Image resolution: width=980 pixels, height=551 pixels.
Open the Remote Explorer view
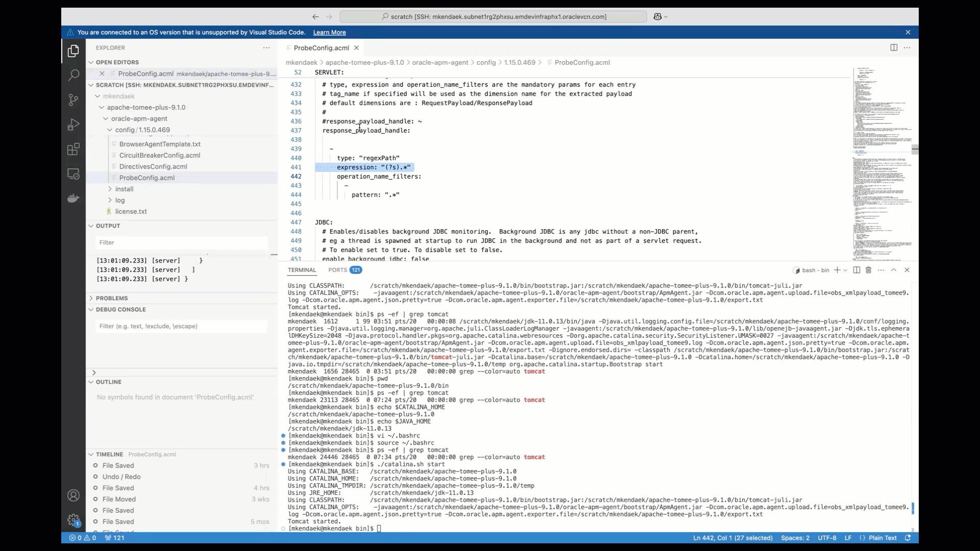pos(73,174)
